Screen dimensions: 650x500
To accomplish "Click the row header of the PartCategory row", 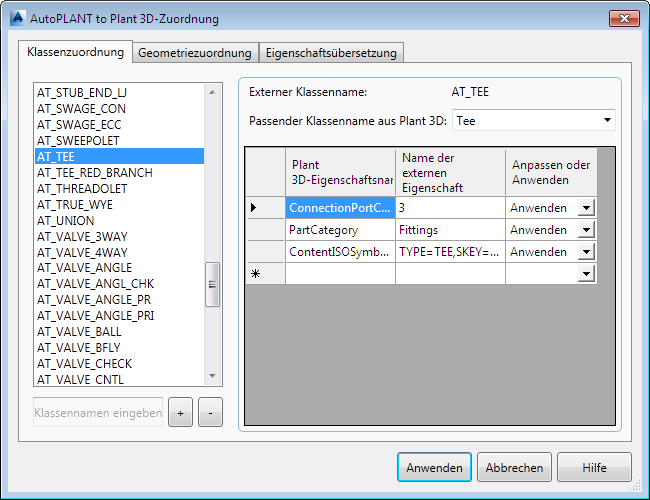I will 265,230.
